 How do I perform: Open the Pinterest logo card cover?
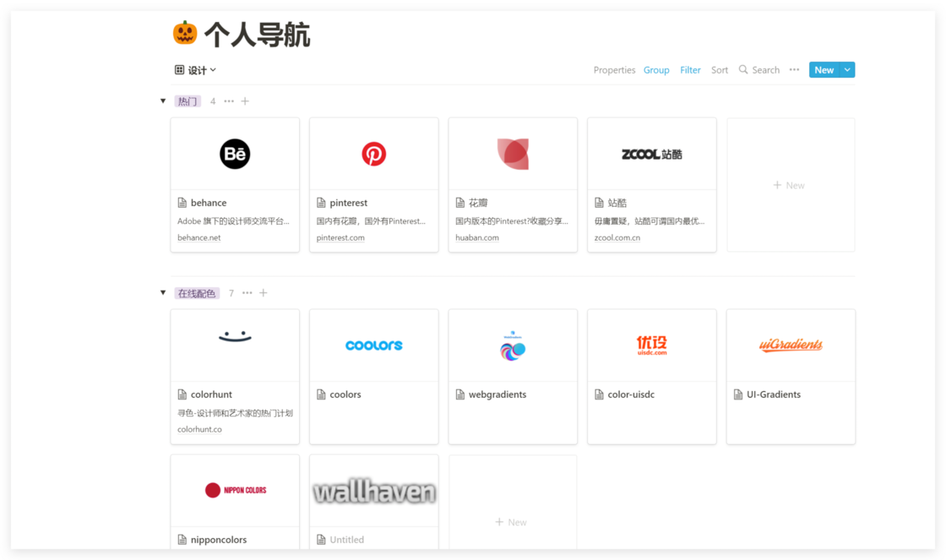[374, 154]
